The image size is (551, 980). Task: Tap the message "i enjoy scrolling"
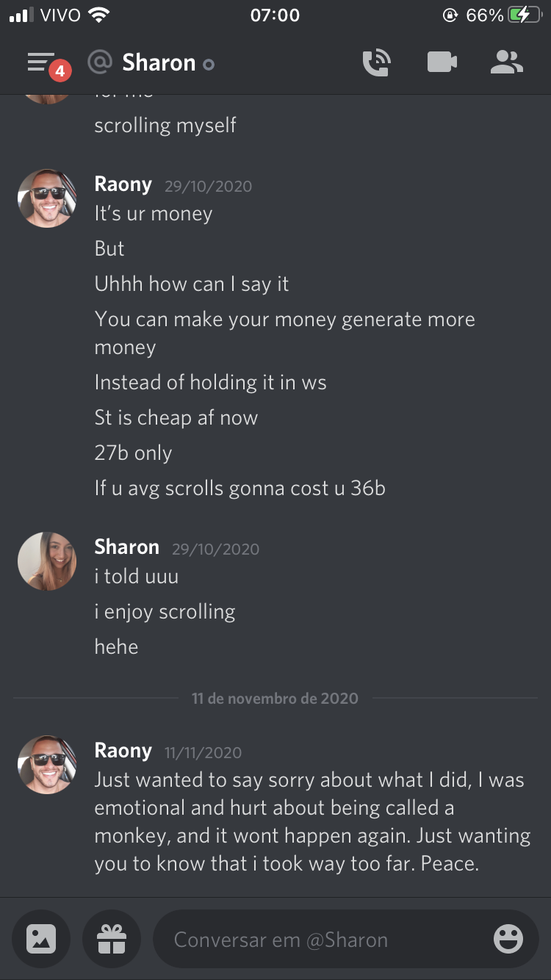coord(165,612)
